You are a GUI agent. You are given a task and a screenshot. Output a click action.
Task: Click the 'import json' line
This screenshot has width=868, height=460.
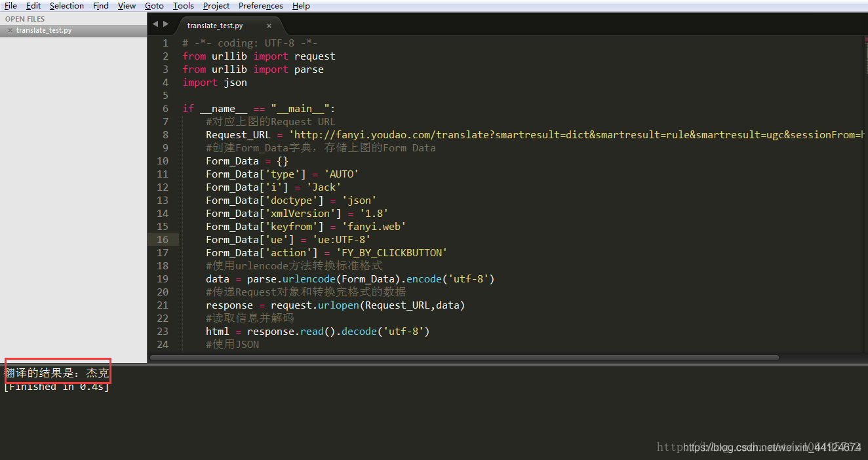click(215, 83)
